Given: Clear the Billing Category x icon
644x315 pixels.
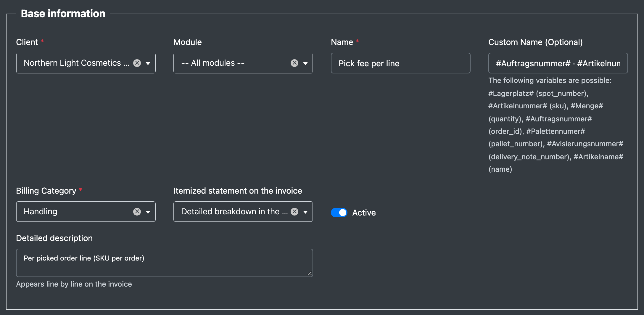Looking at the screenshot, I should click(x=137, y=212).
